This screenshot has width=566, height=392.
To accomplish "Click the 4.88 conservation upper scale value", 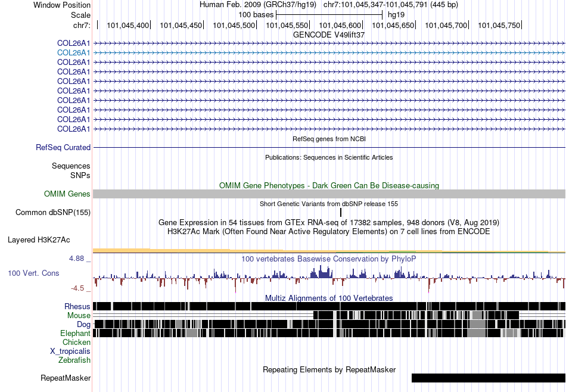I will pos(77,259).
